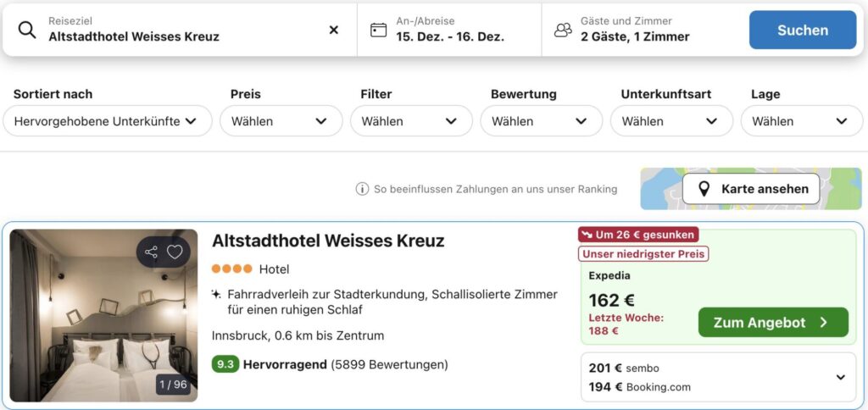Click the green Zum Angebot button
868x410 pixels.
coord(772,323)
